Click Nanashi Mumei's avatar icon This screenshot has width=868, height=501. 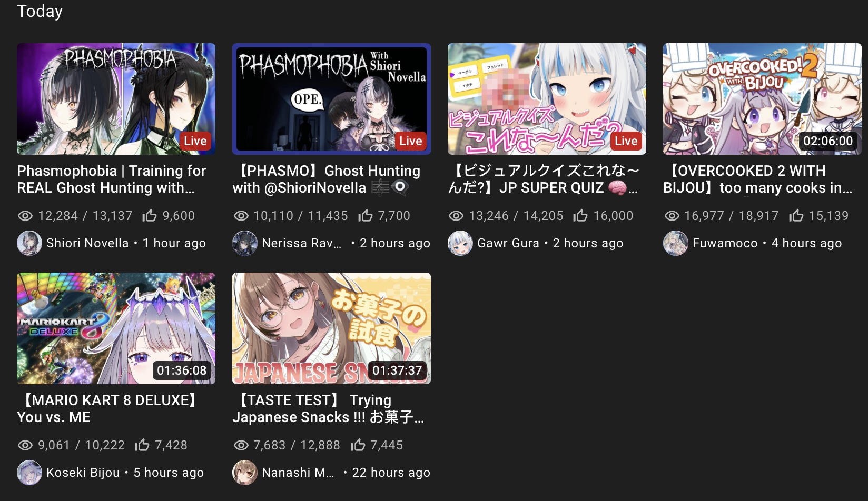245,473
